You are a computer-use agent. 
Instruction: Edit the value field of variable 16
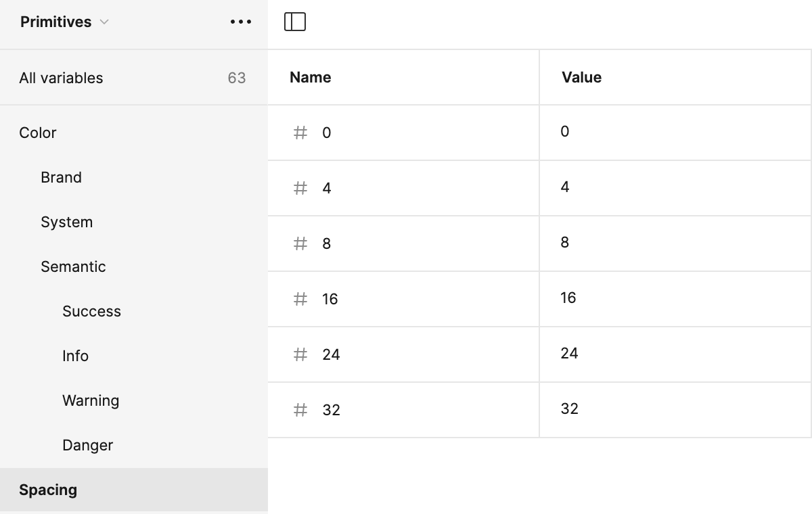674,298
